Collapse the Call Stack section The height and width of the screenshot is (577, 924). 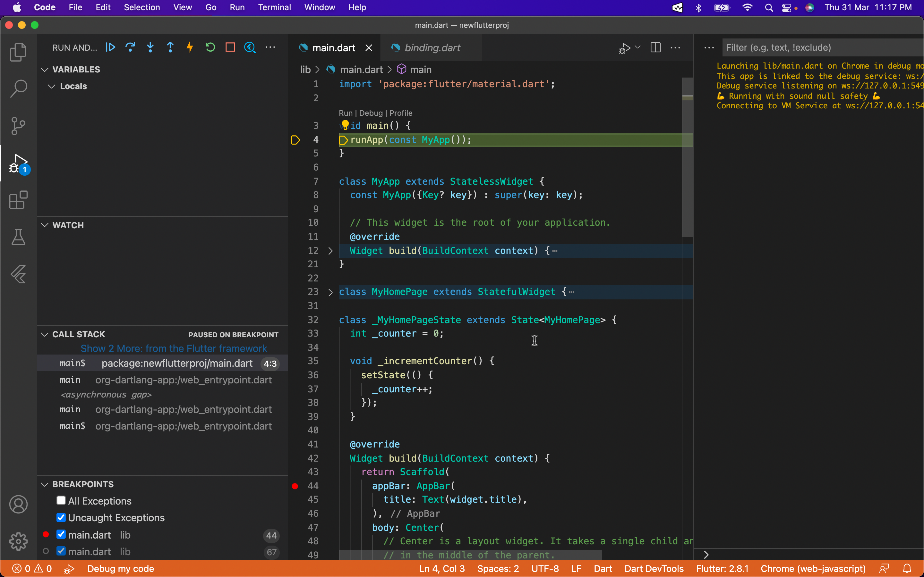pos(45,334)
